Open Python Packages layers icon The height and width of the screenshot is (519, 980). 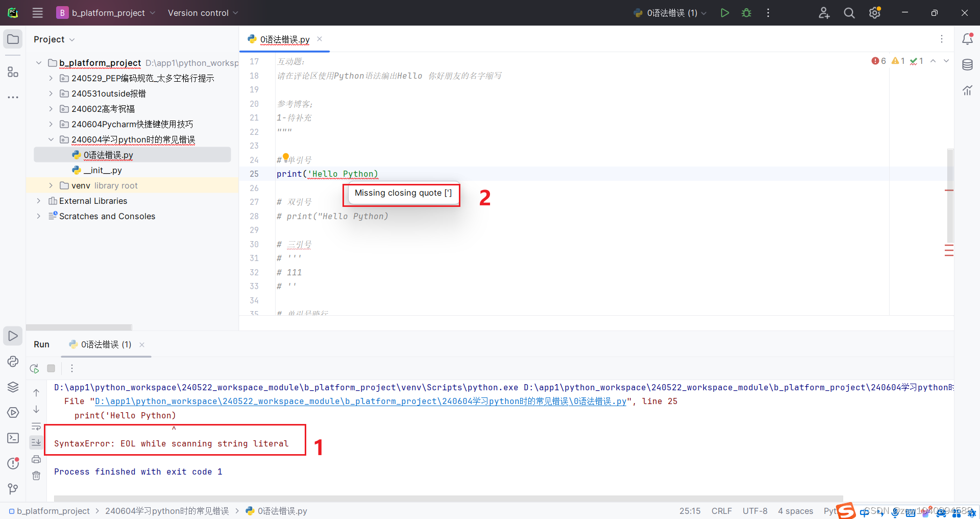13,387
